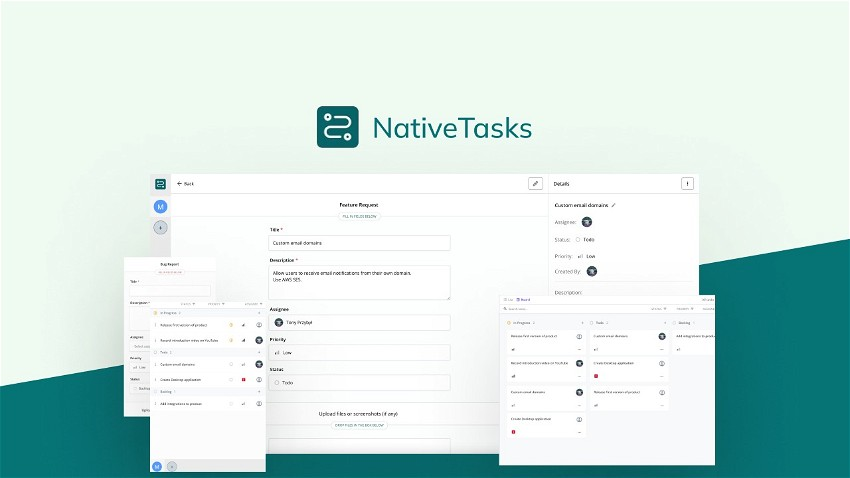The image size is (850, 478).
Task: Toggle the status circle on list row Custom email domains
Action: click(231, 364)
